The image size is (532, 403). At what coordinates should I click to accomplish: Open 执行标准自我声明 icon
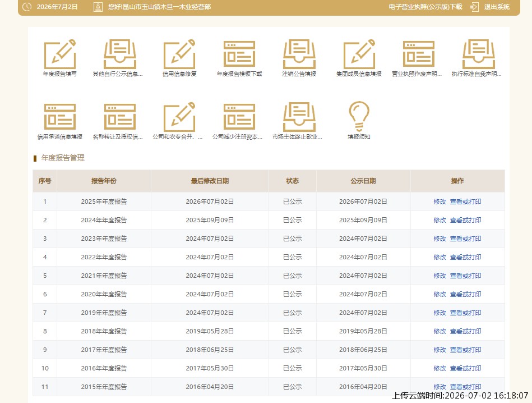[x=478, y=54]
